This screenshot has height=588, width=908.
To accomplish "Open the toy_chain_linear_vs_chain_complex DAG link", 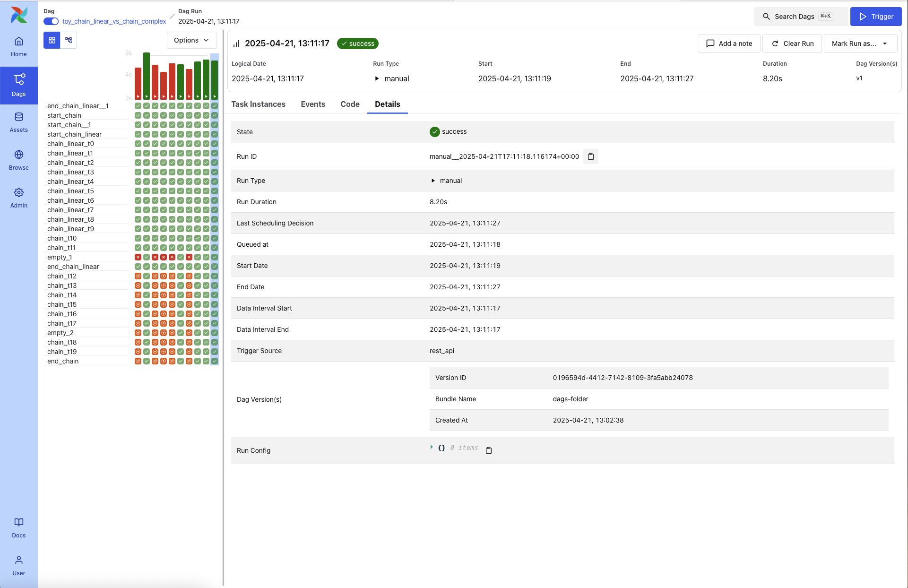I will 114,21.
